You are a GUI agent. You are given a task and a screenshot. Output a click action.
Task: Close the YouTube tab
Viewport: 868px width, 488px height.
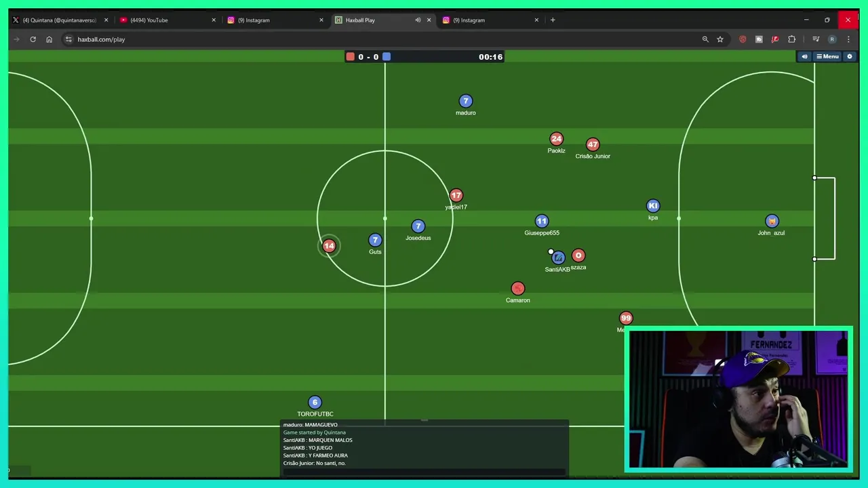pyautogui.click(x=214, y=20)
